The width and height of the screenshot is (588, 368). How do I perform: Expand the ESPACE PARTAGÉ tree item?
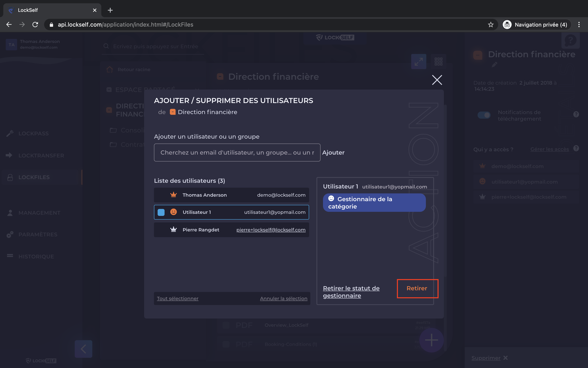pos(153,90)
